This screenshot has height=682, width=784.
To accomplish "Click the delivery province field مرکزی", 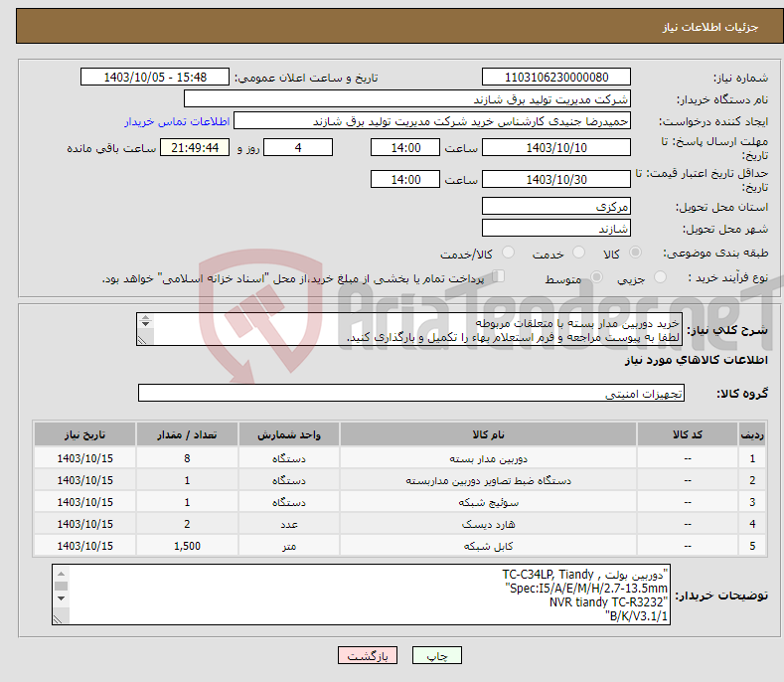I will [x=556, y=206].
